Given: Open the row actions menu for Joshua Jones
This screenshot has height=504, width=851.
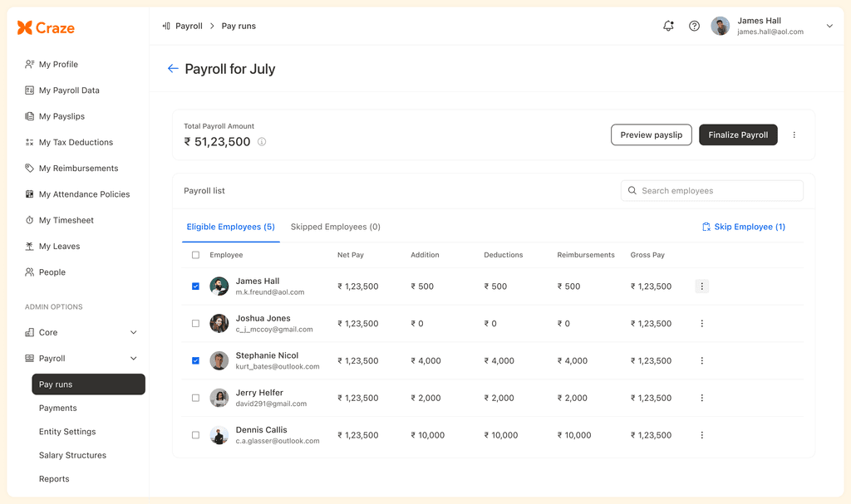Looking at the screenshot, I should pos(701,323).
